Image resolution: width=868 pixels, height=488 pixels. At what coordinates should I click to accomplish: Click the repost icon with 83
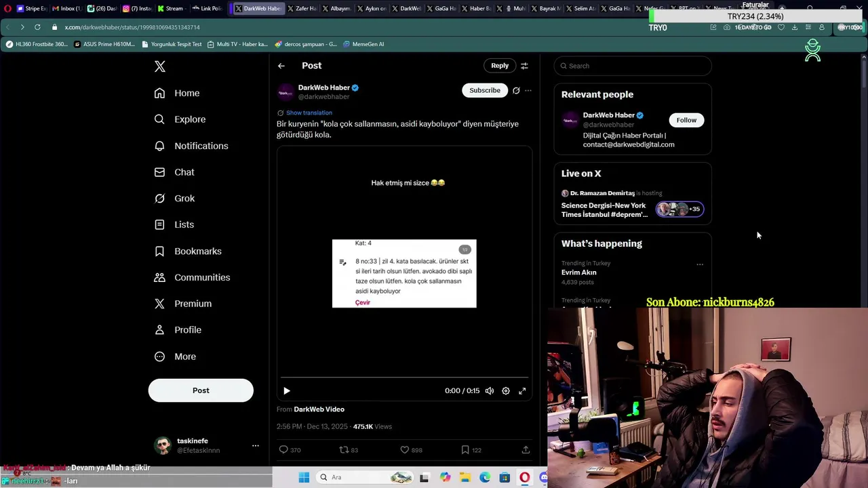[x=344, y=450]
